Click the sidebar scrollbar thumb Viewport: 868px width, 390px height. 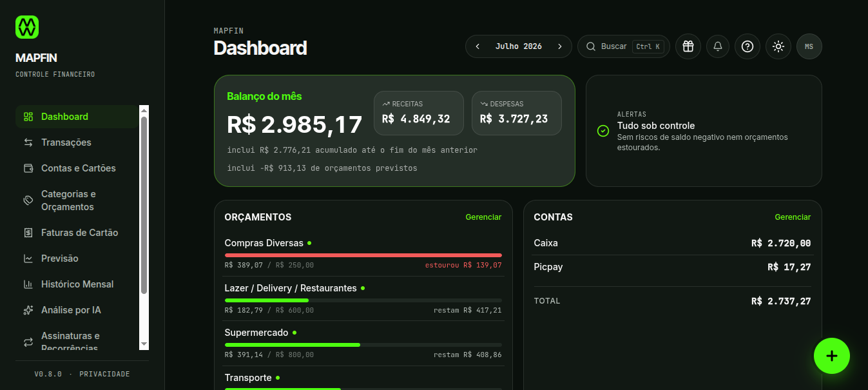[144, 205]
